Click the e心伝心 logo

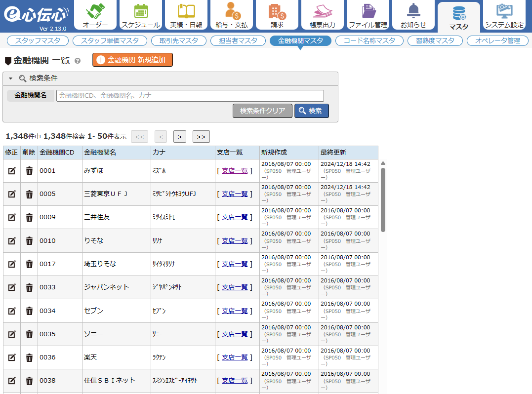[36, 15]
